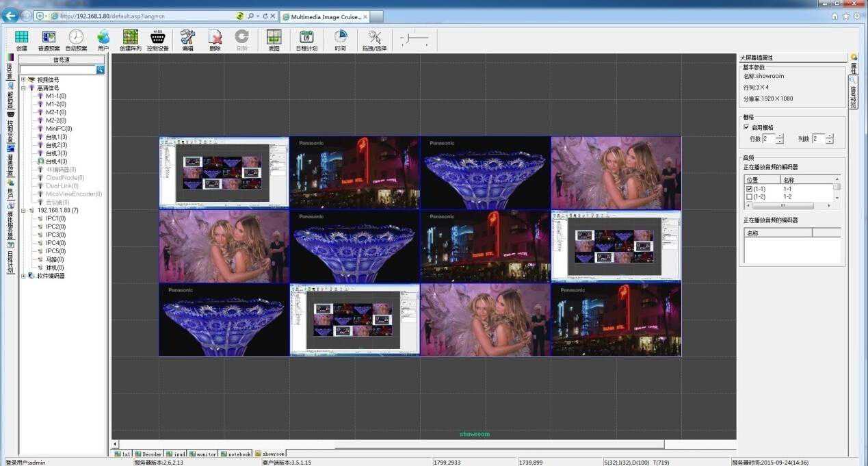Click the 创建阵列 array icon
The height and width of the screenshot is (466, 868).
click(x=130, y=38)
